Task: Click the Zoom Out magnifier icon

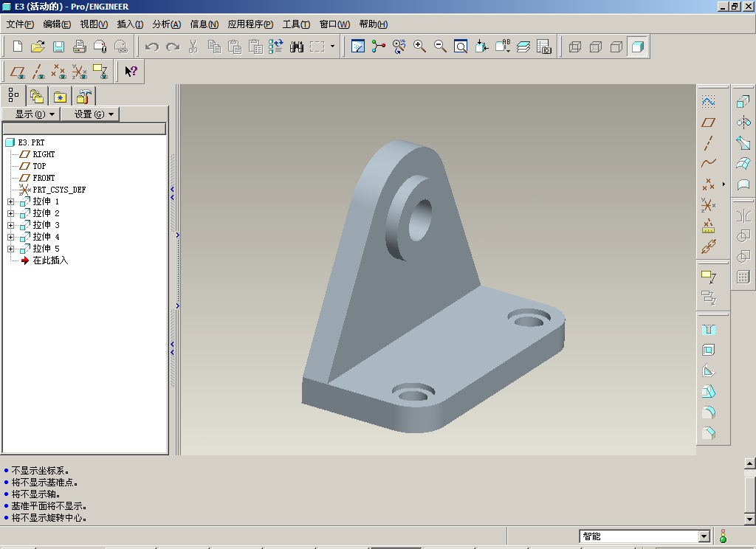Action: [x=440, y=46]
